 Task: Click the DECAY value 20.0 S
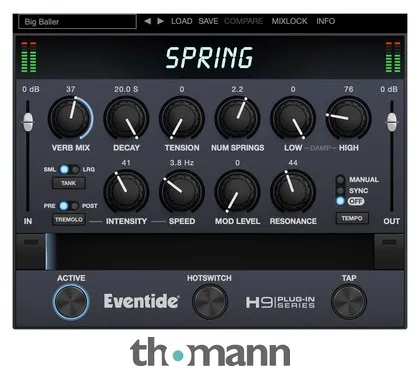[x=126, y=89]
